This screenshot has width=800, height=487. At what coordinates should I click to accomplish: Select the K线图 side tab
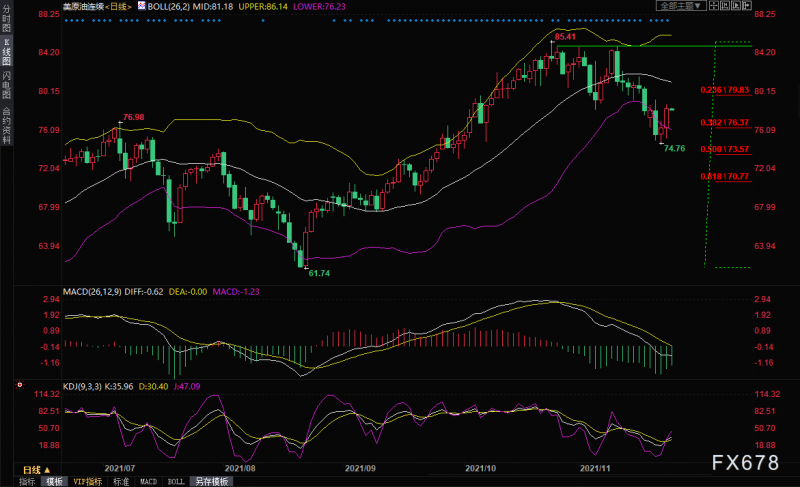coord(6,54)
